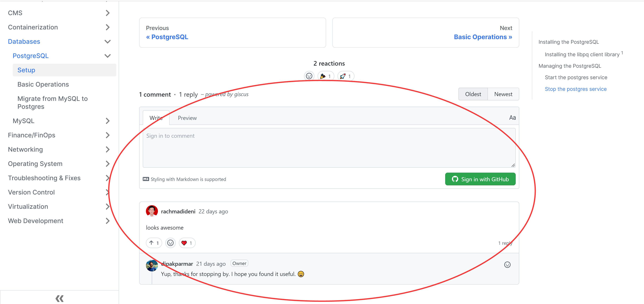Click the Sign in to comment text area

(x=329, y=148)
